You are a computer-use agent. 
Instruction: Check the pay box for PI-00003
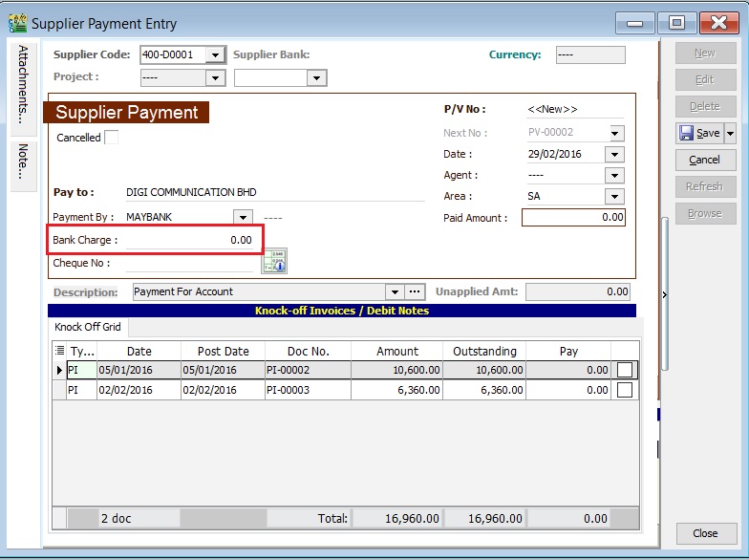624,390
